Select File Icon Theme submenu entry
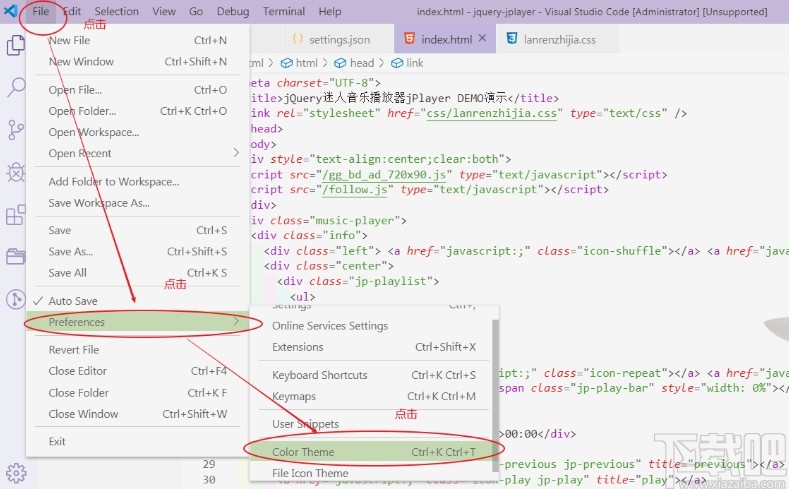This screenshot has height=489, width=789. [x=370, y=473]
